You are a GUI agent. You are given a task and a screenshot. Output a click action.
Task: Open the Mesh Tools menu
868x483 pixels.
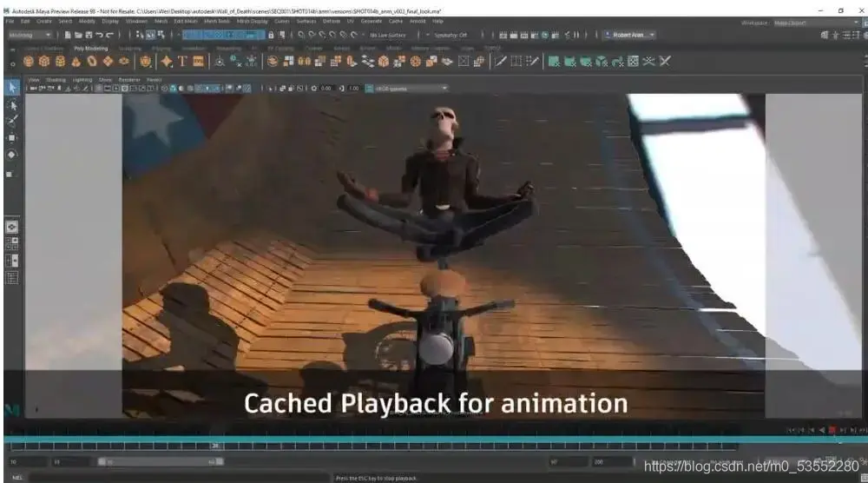(217, 21)
